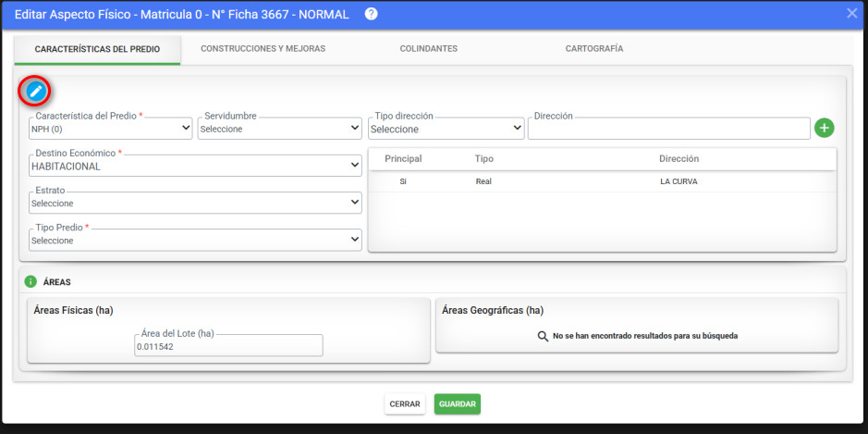Expand the Destino Económico dropdown

(195, 166)
